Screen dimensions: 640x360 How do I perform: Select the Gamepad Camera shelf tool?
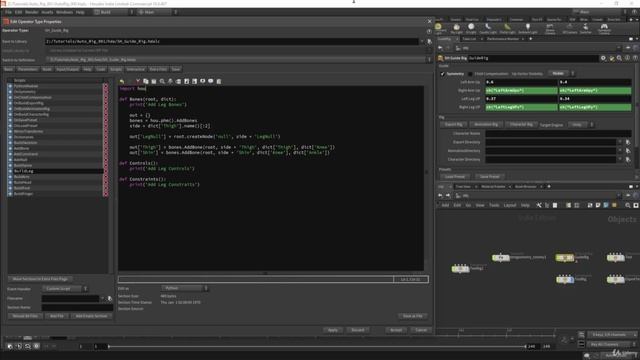click(x=604, y=28)
